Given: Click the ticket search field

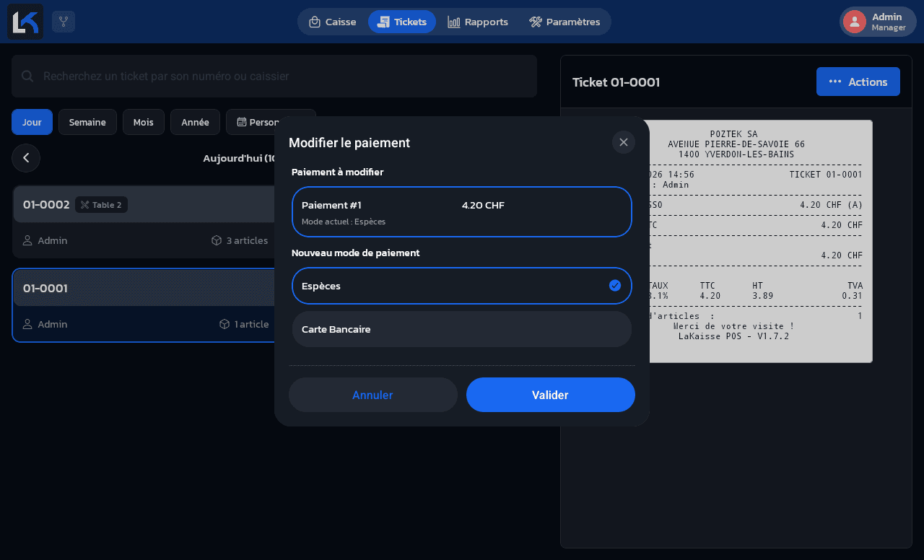Looking at the screenshot, I should tap(274, 76).
